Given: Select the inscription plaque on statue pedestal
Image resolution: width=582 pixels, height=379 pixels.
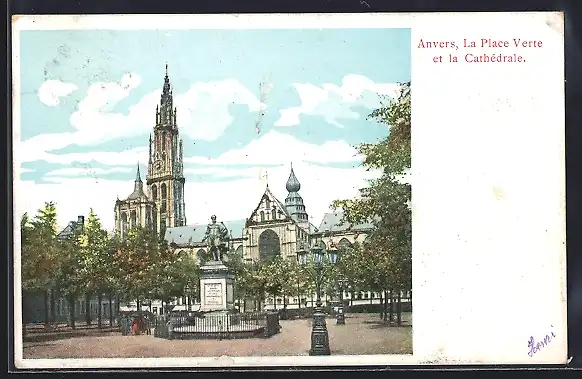Looking at the screenshot, I should coord(213,294).
